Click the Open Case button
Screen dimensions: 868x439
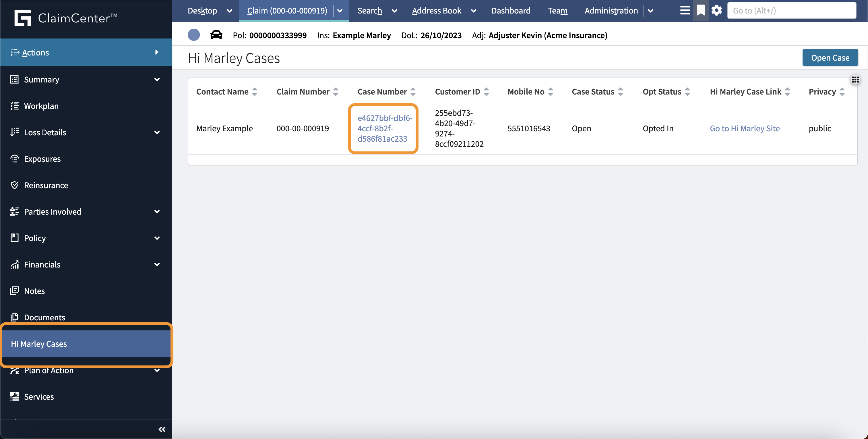click(x=830, y=57)
